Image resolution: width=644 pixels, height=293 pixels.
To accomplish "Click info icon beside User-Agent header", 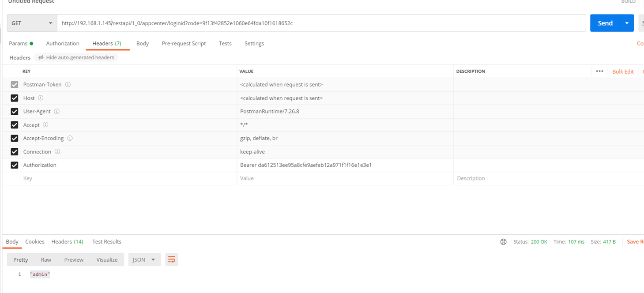I will point(56,112).
